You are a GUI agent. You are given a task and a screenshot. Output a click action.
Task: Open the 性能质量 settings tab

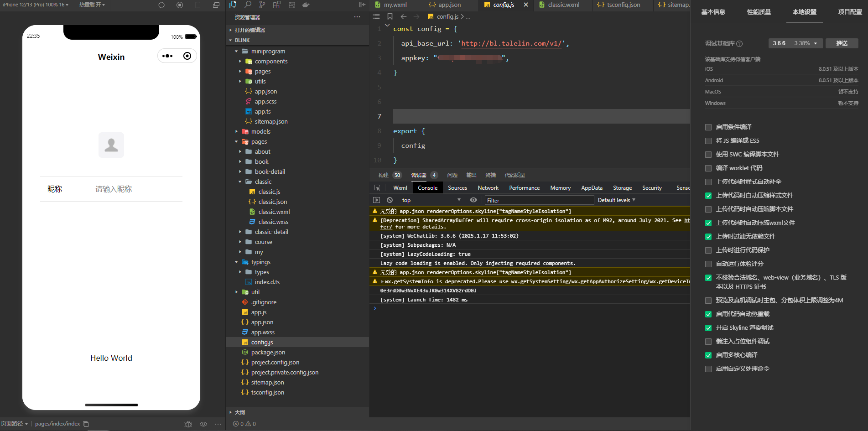pyautogui.click(x=759, y=12)
